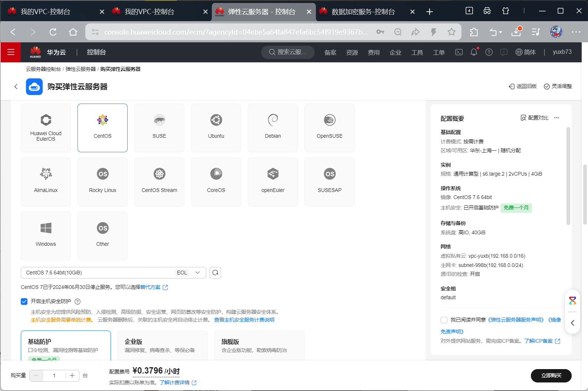The height and width of the screenshot is (391, 588).
Task: Pick the Debian image tile
Action: pyautogui.click(x=273, y=128)
